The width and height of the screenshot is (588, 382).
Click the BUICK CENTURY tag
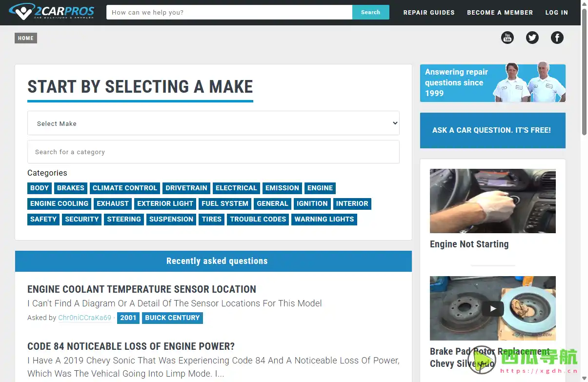(x=172, y=318)
